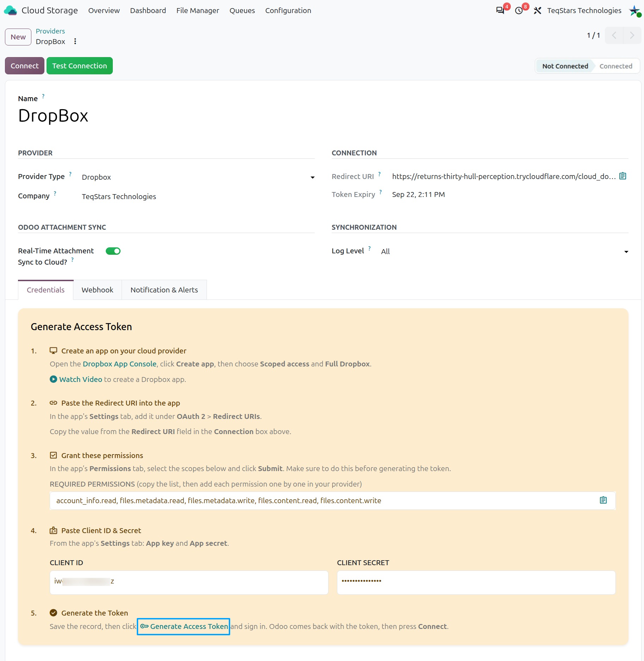
Task: Click the New button
Action: tap(18, 37)
